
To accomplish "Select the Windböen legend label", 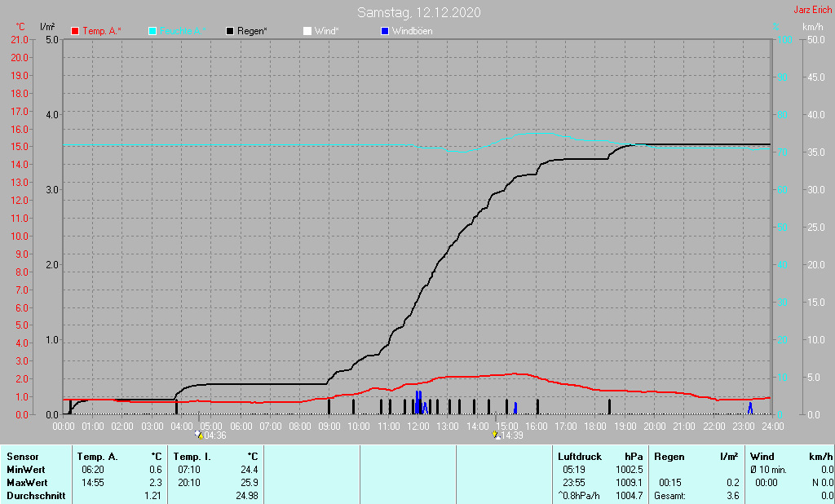I will tap(412, 31).
